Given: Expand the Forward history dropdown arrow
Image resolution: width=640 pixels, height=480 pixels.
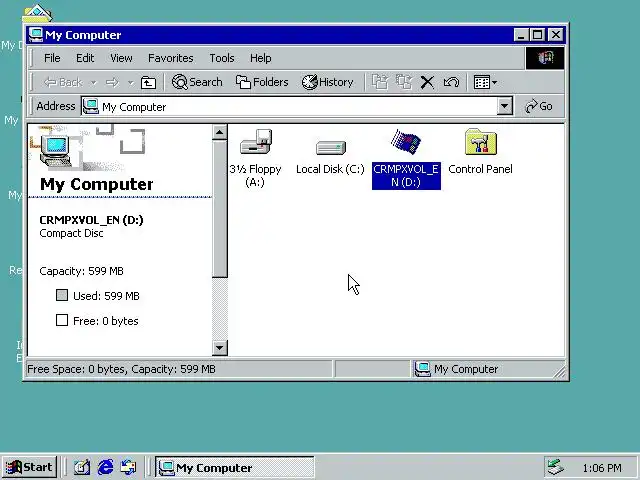Looking at the screenshot, I should [131, 83].
